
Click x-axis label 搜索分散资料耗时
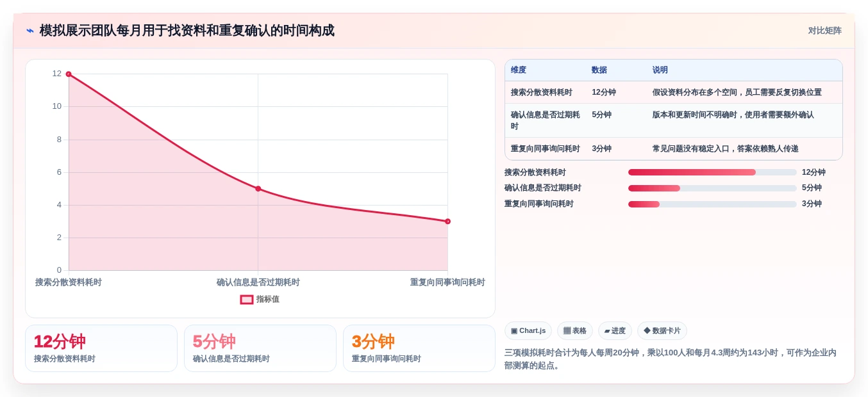point(69,282)
